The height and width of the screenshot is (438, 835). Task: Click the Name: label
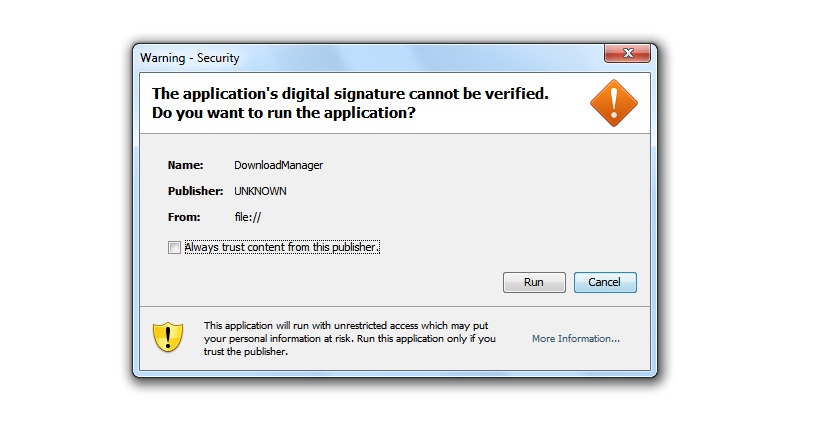point(185,165)
